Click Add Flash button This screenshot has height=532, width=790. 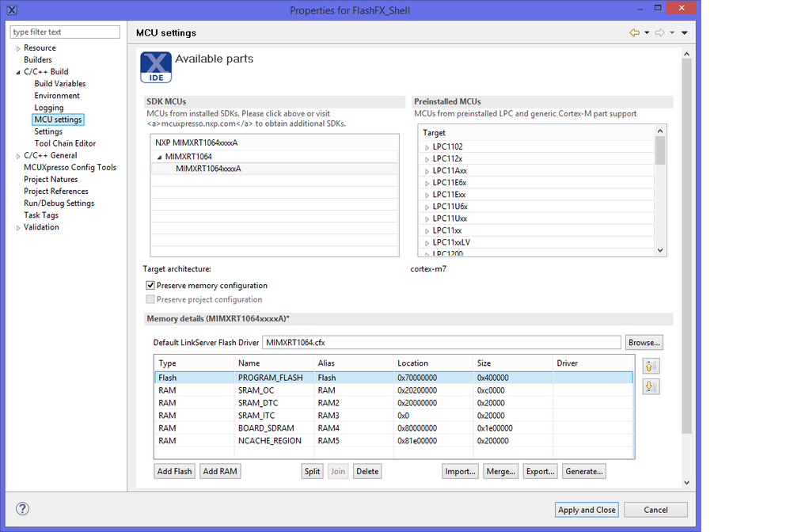point(174,471)
